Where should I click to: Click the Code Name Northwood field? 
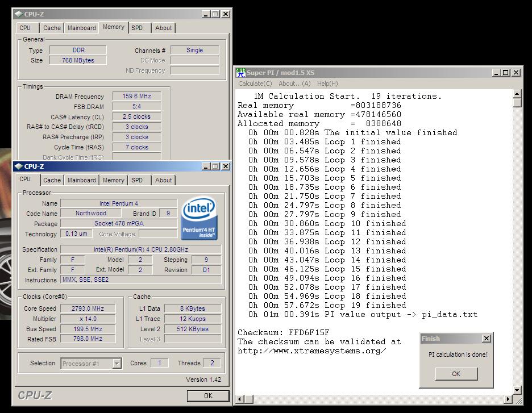pos(90,213)
